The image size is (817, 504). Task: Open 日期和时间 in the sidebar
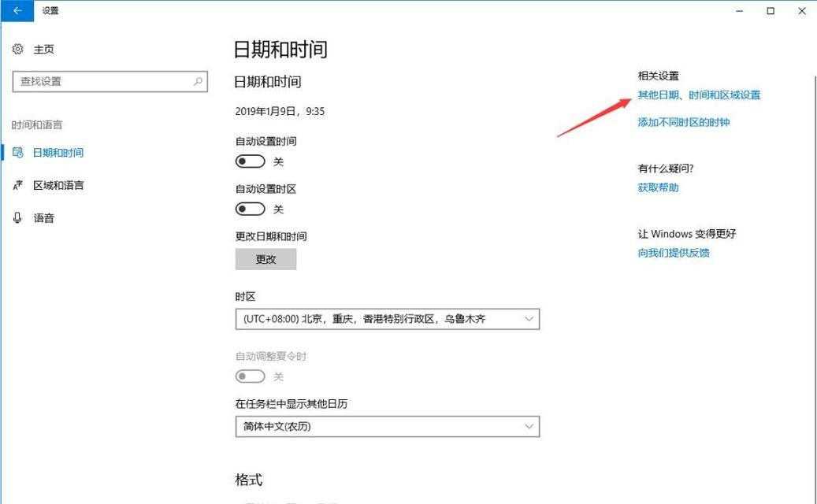point(58,153)
